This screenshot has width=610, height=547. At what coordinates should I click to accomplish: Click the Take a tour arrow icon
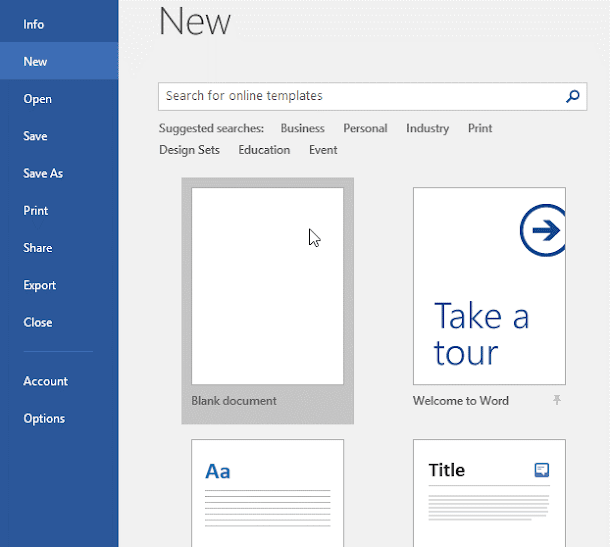(543, 230)
